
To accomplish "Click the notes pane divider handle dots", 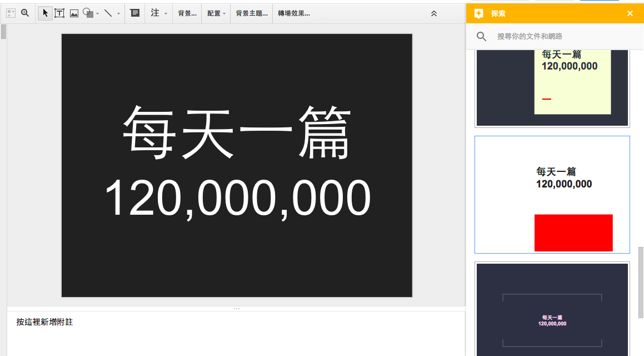I will [x=237, y=309].
